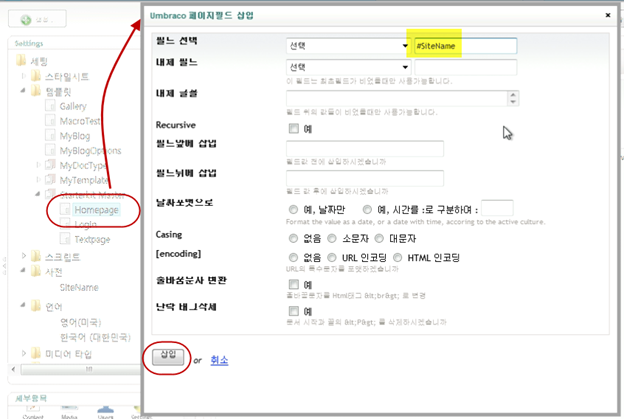The width and height of the screenshot is (624, 419).
Task: Collapse the 사전 dictionary folder
Action: pos(23,270)
